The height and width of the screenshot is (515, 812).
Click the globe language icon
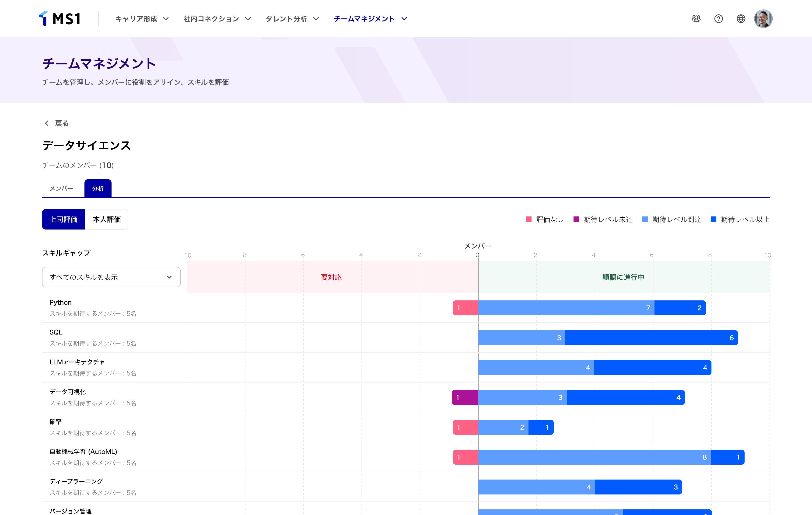[741, 18]
